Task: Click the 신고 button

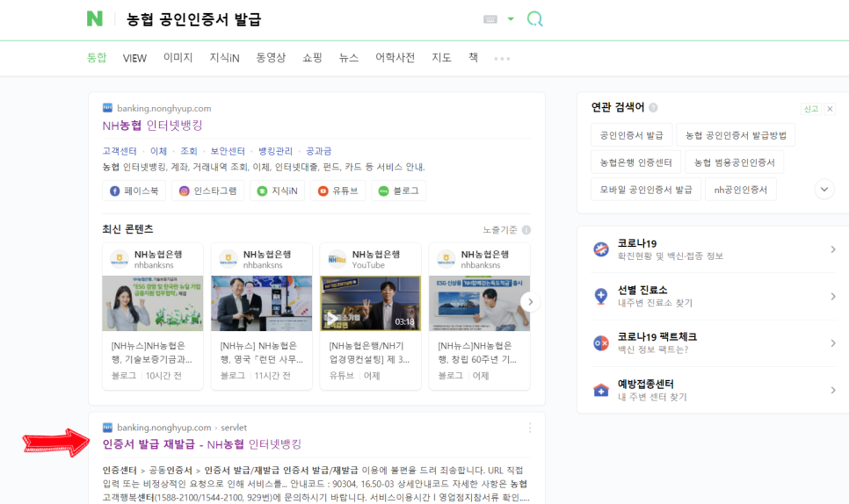Action: coord(810,109)
